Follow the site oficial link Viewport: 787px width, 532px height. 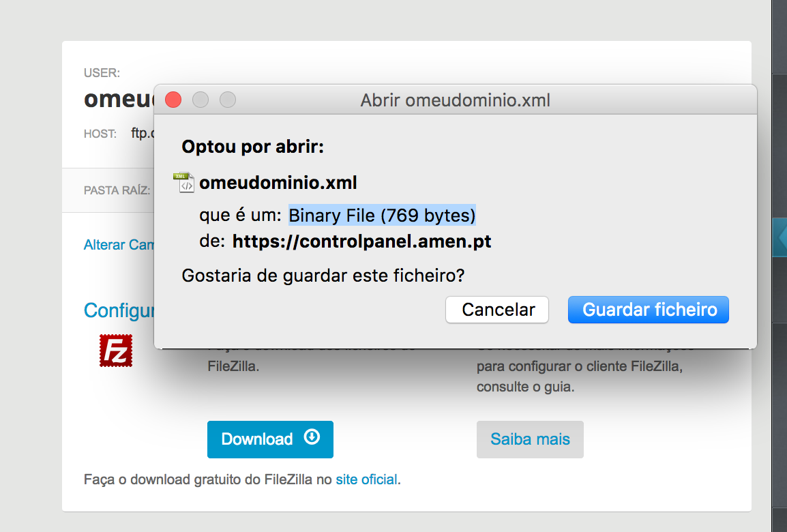click(x=366, y=479)
